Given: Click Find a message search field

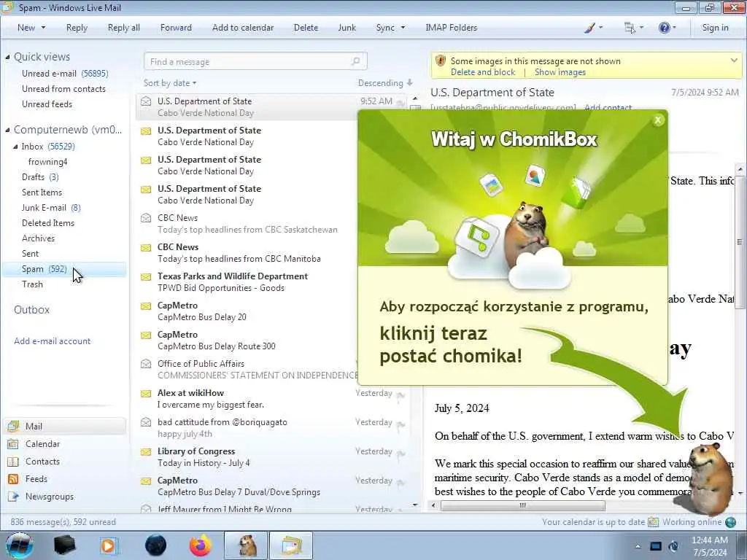Looking at the screenshot, I should tap(255, 61).
